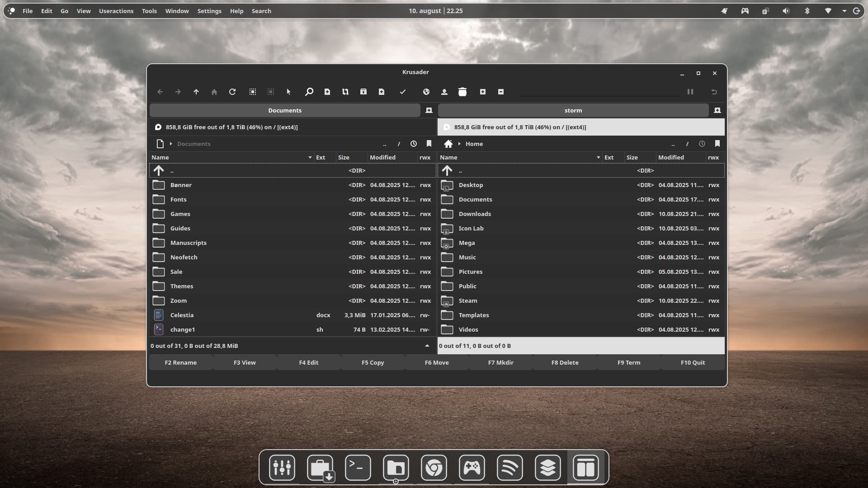Click the Synchronize directories toolbar icon
Screen dimensions: 868x488
pyautogui.click(x=345, y=92)
